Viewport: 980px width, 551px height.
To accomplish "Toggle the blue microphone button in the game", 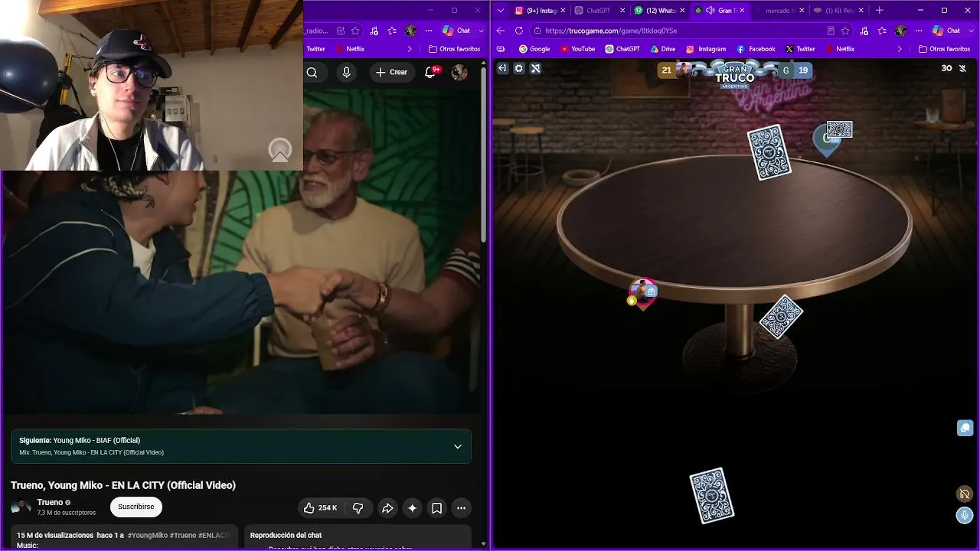I will (x=965, y=515).
